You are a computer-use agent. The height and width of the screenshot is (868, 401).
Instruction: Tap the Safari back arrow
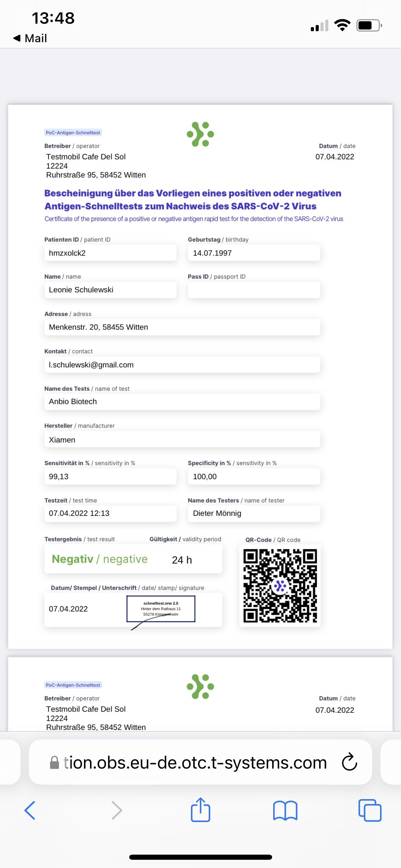[30, 810]
